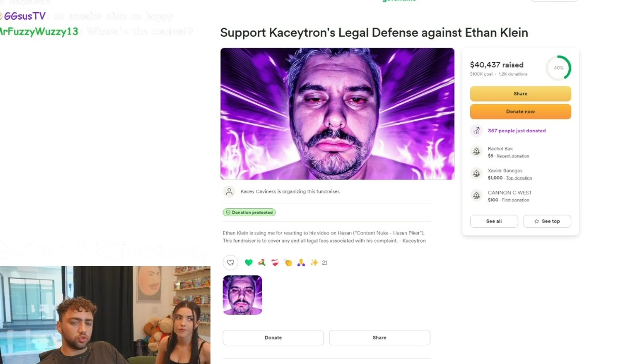The width and height of the screenshot is (617, 364).
Task: Click the trending icon beside 367 people donated
Action: point(476,131)
